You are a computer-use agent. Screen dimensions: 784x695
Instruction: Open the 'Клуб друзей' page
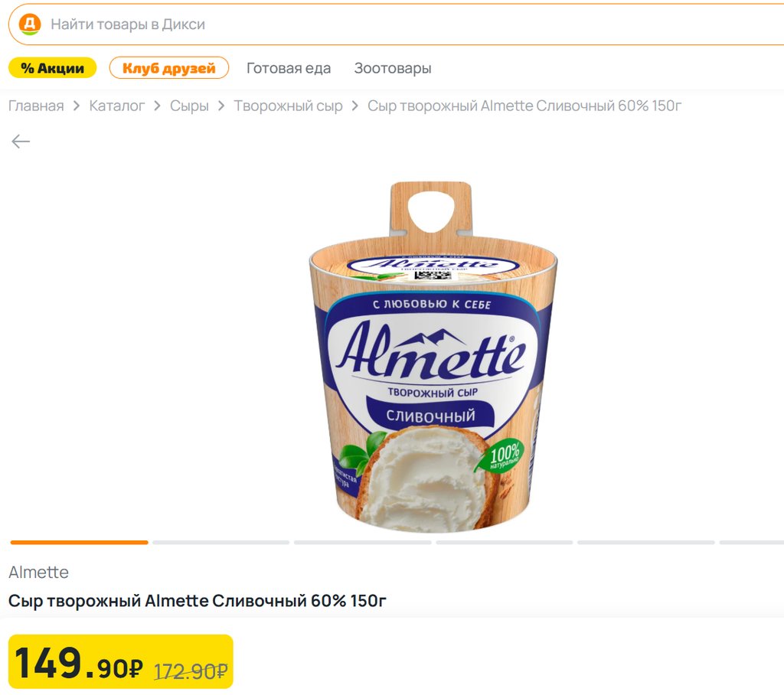169,68
